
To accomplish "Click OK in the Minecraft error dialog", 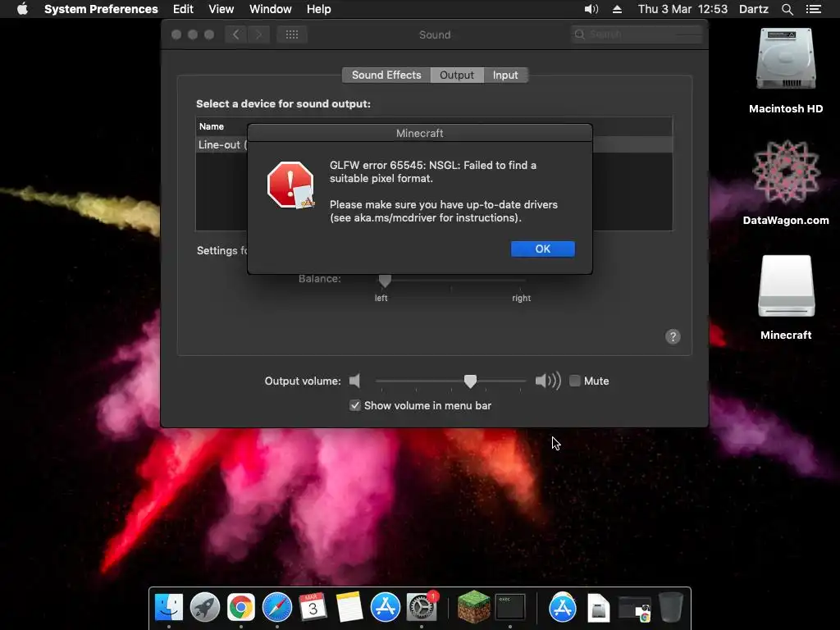I will click(x=543, y=249).
